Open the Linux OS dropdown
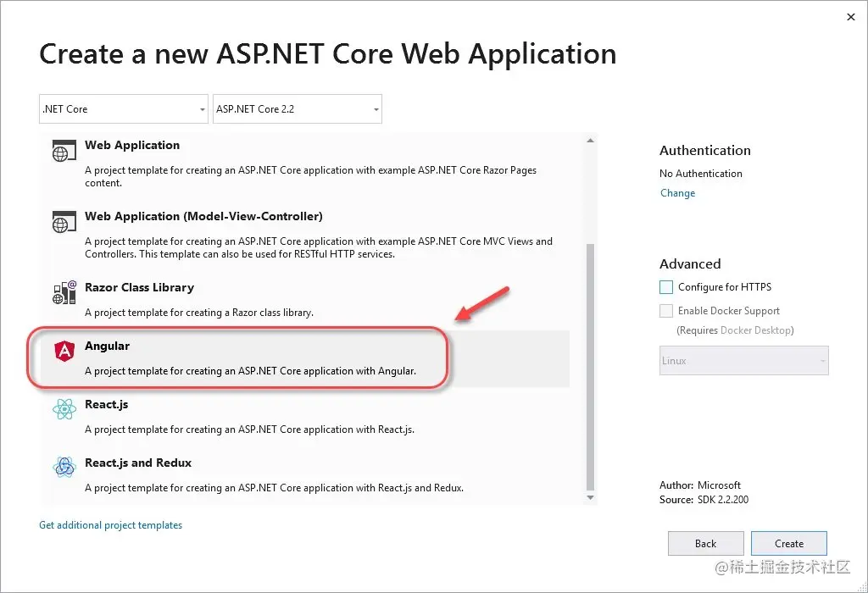Image resolution: width=868 pixels, height=593 pixels. click(744, 361)
